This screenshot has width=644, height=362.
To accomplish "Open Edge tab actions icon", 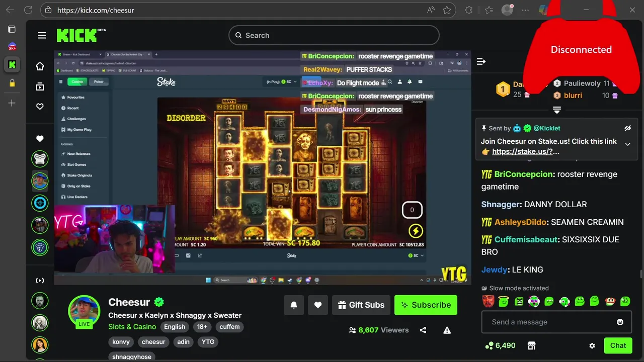I will (x=12, y=29).
